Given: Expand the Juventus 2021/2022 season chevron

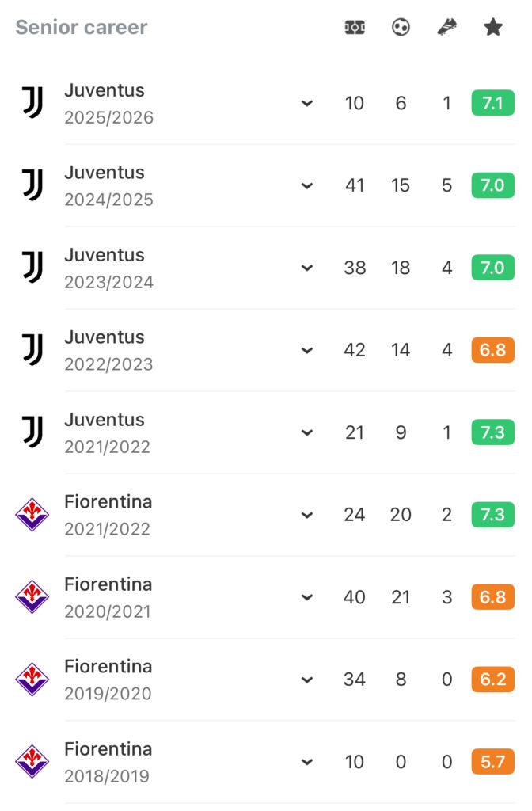Looking at the screenshot, I should pyautogui.click(x=307, y=433).
